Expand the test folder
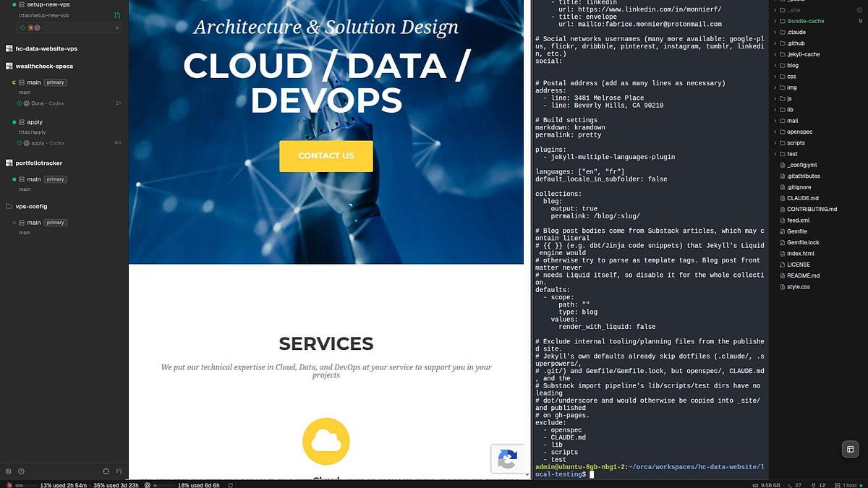 (x=775, y=154)
